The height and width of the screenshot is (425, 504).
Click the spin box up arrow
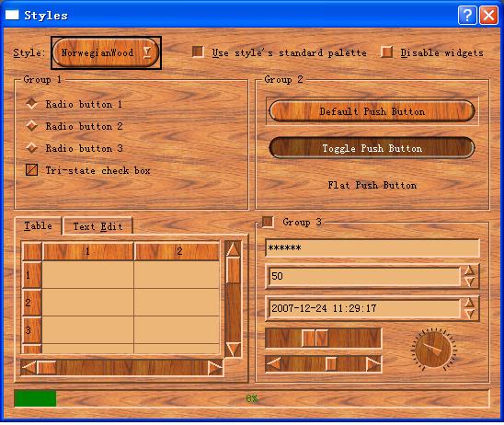(x=470, y=270)
